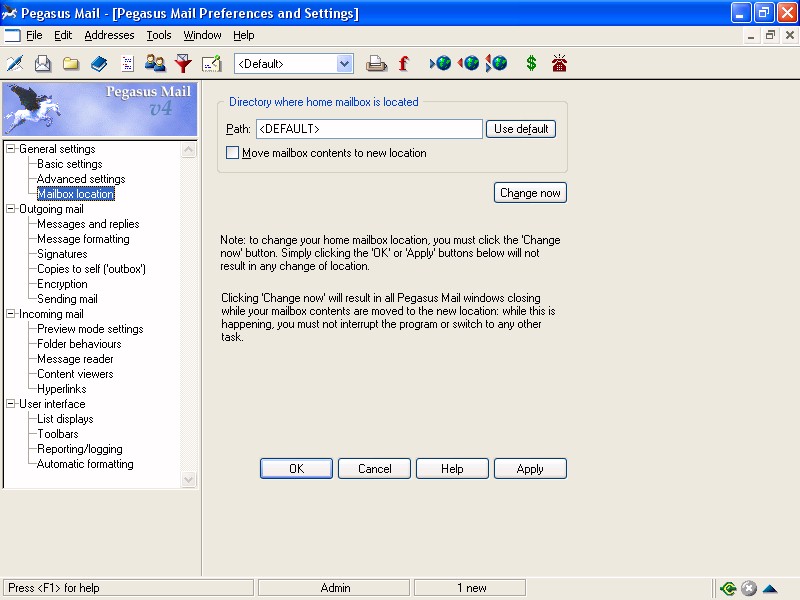Select Basic settings in the tree
Viewport: 800px width, 600px height.
coord(70,164)
